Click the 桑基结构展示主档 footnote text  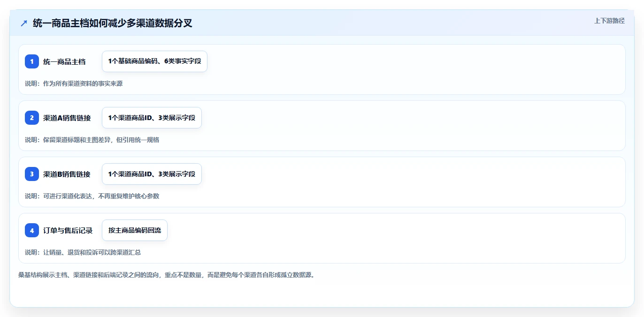pos(166,275)
